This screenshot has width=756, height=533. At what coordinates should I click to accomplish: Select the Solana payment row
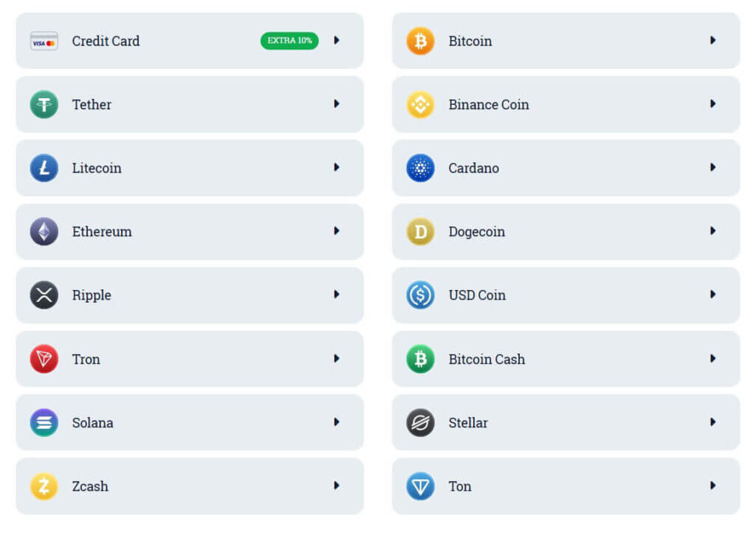189,422
